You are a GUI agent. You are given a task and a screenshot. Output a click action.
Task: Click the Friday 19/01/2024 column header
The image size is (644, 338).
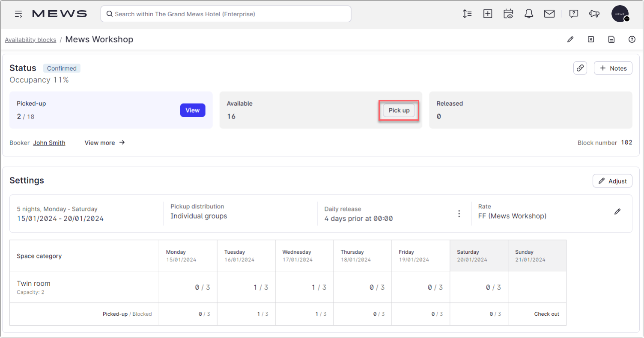tap(420, 255)
